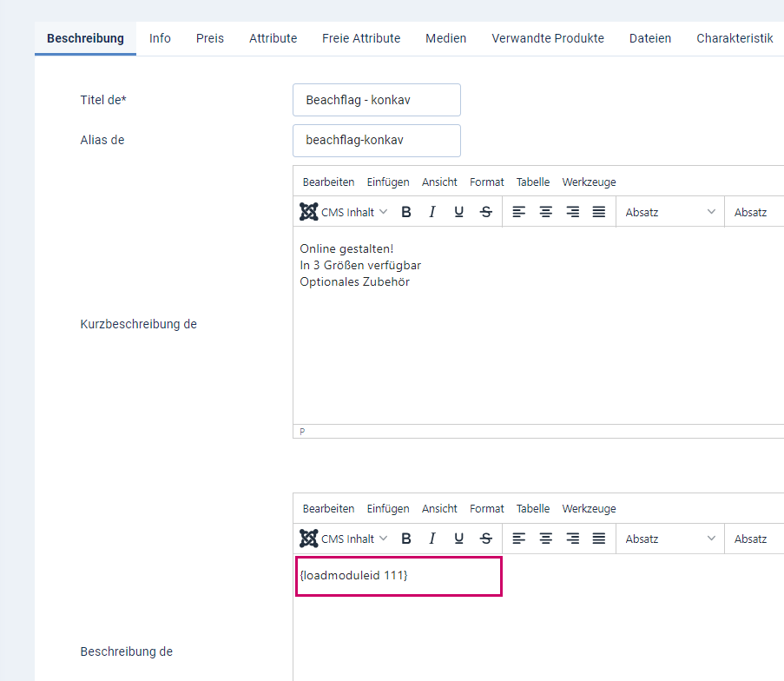
Task: Switch to the Beschreibung tab
Action: click(85, 38)
